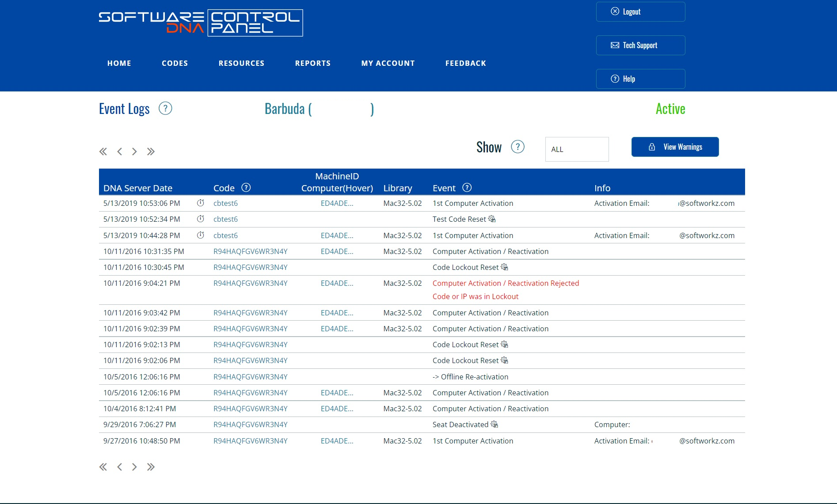Click the date 10/5/2016 12:06:16 PM with ED4ADE...

tap(141, 393)
